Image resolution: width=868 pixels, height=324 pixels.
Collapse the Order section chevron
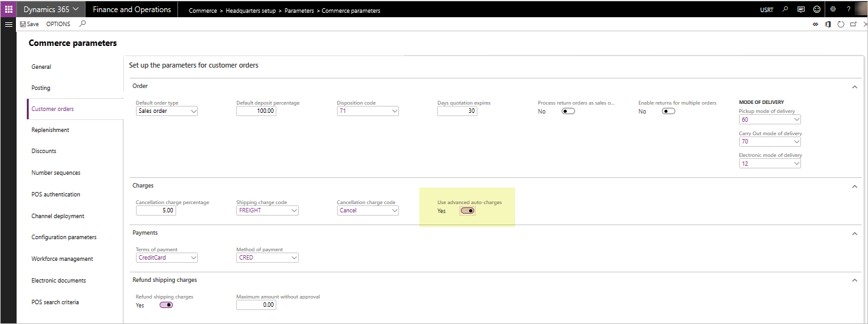(x=855, y=87)
